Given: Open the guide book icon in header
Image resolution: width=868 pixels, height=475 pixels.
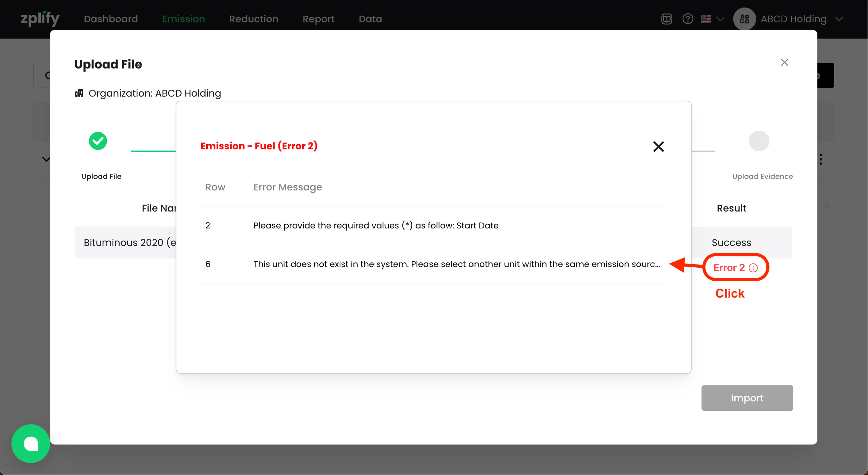Looking at the screenshot, I should click(x=667, y=19).
